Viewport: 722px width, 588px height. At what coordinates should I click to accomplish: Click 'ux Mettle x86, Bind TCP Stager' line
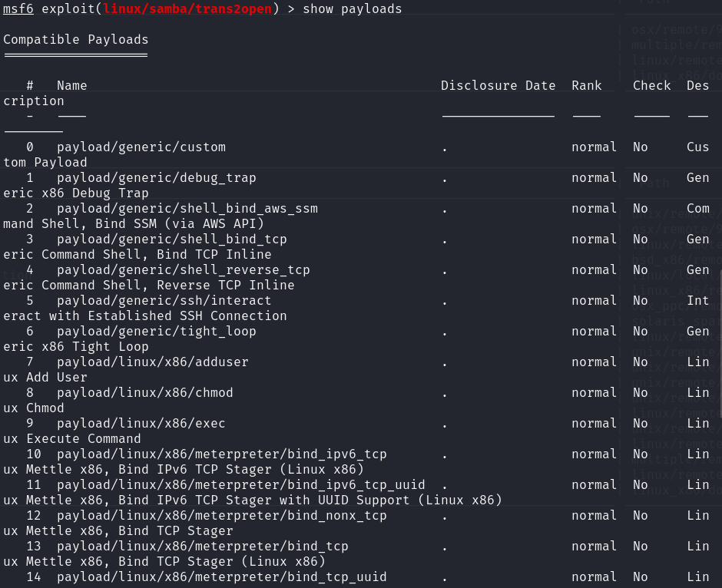[x=118, y=531]
